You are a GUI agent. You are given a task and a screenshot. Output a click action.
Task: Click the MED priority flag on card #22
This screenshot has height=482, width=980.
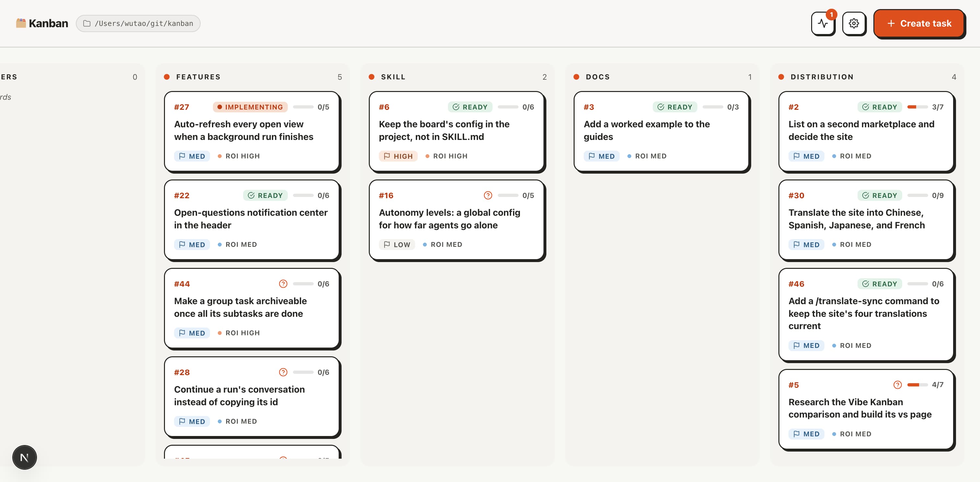click(192, 245)
